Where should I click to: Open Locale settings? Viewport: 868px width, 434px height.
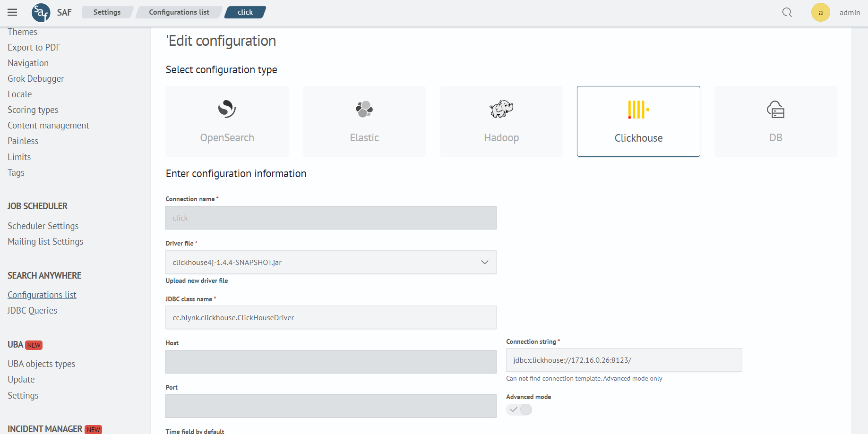[x=19, y=94]
